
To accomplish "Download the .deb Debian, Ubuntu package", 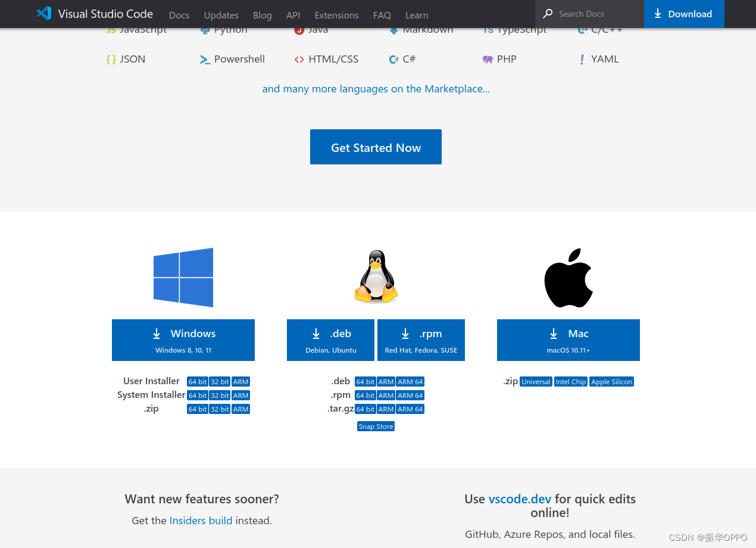I will pyautogui.click(x=331, y=340).
